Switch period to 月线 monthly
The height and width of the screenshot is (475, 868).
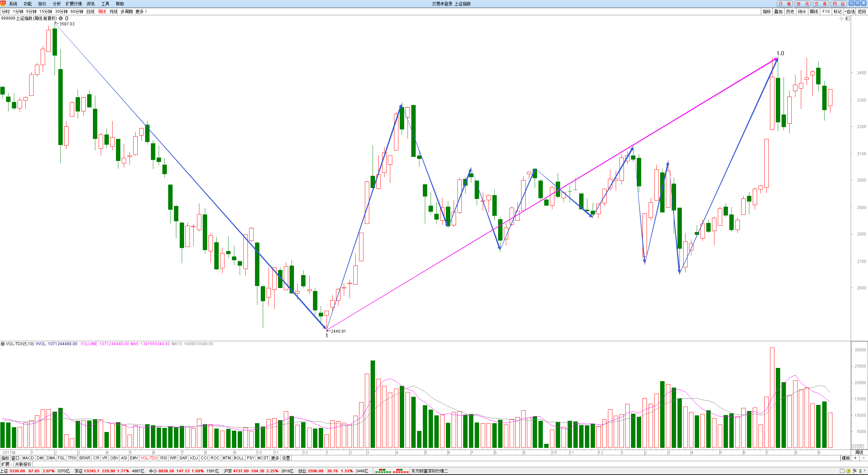click(114, 12)
